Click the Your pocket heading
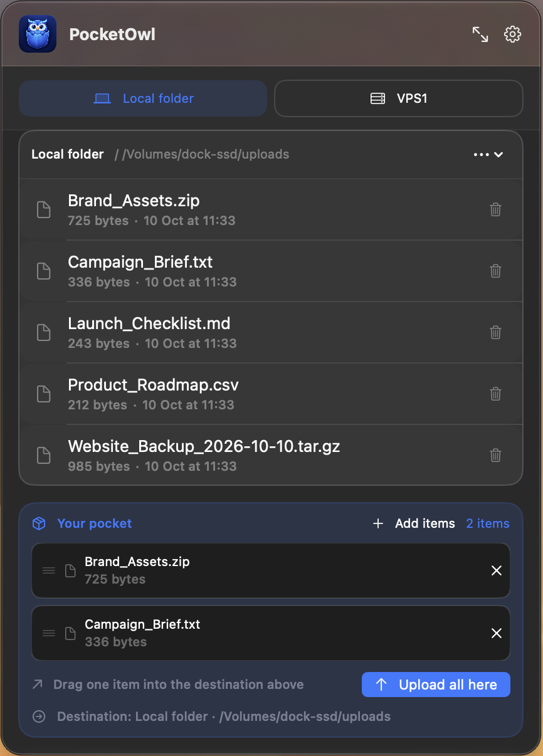This screenshot has height=756, width=543. 95,523
